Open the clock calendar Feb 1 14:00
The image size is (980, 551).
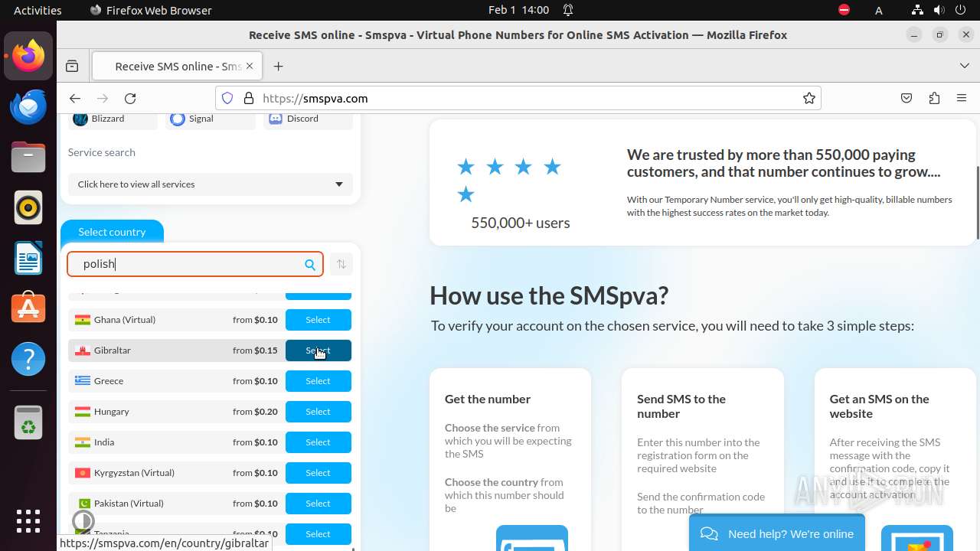(519, 10)
